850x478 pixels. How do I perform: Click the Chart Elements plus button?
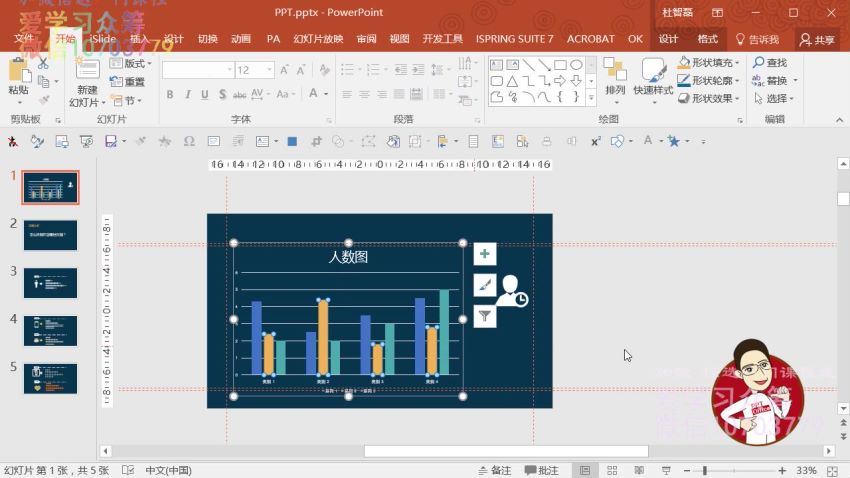484,254
